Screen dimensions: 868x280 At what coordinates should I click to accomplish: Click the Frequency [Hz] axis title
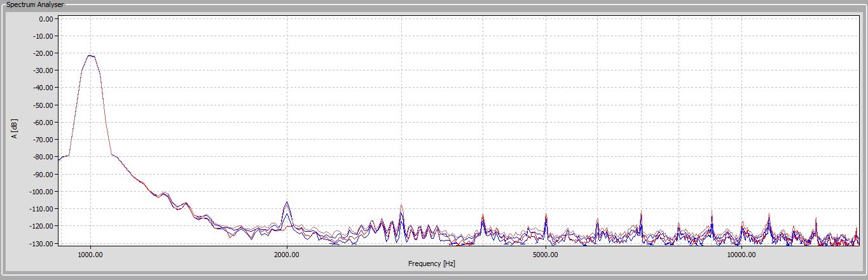point(432,263)
